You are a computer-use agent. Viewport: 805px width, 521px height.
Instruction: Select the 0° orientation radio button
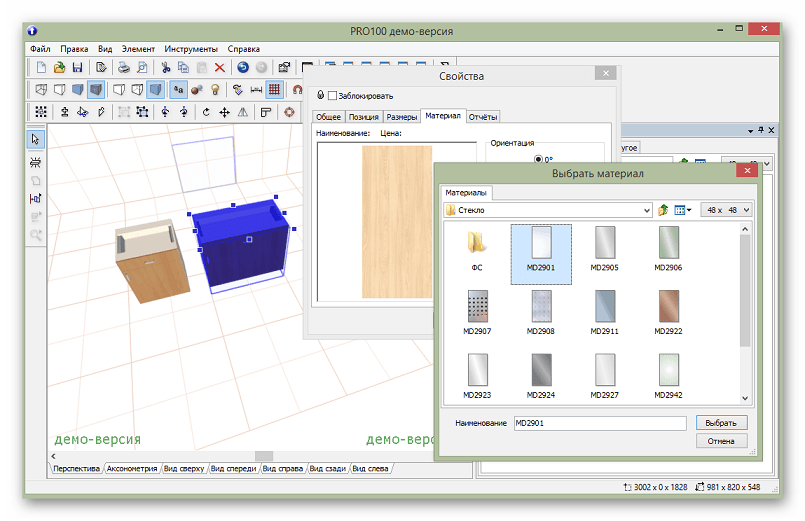click(539, 158)
